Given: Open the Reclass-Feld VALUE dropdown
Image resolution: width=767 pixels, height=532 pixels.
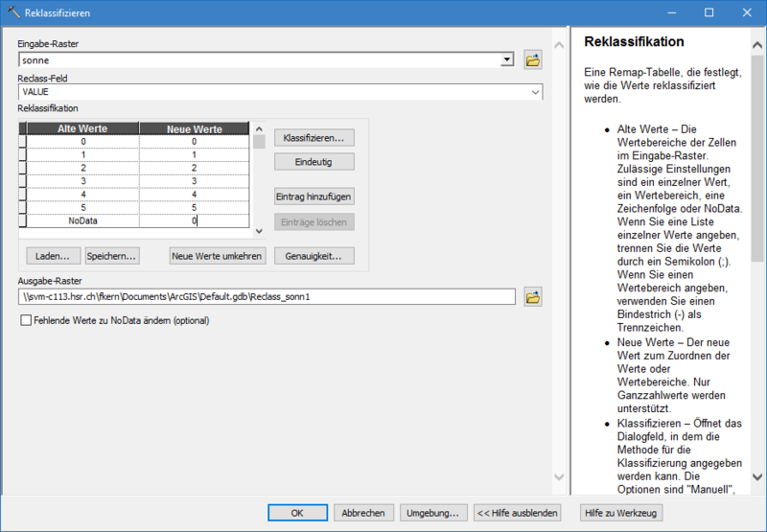Looking at the screenshot, I should point(534,92).
